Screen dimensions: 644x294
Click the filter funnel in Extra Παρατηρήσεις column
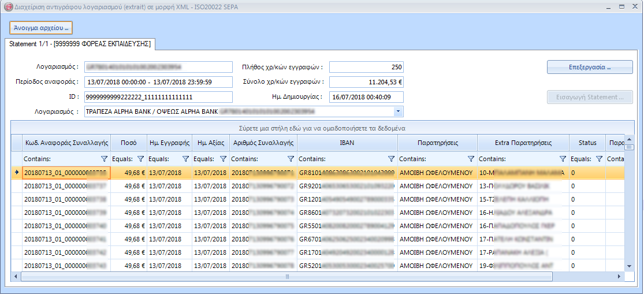[563, 159]
